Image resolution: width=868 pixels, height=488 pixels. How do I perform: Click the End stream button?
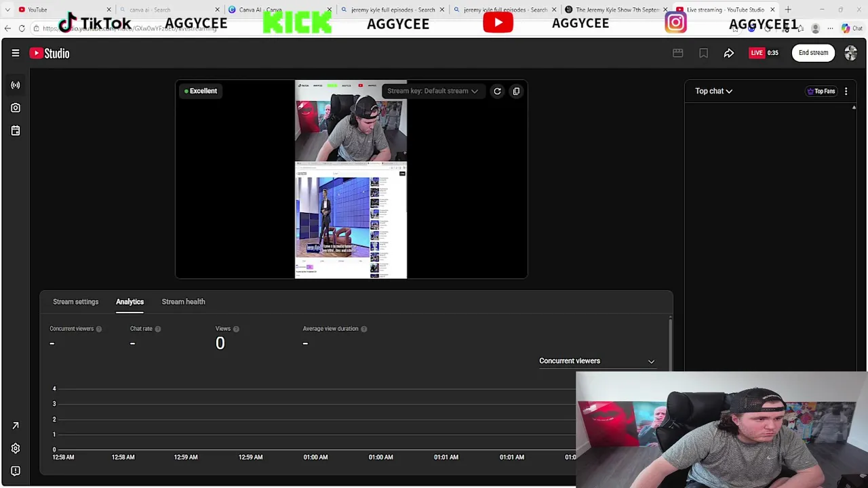point(813,53)
